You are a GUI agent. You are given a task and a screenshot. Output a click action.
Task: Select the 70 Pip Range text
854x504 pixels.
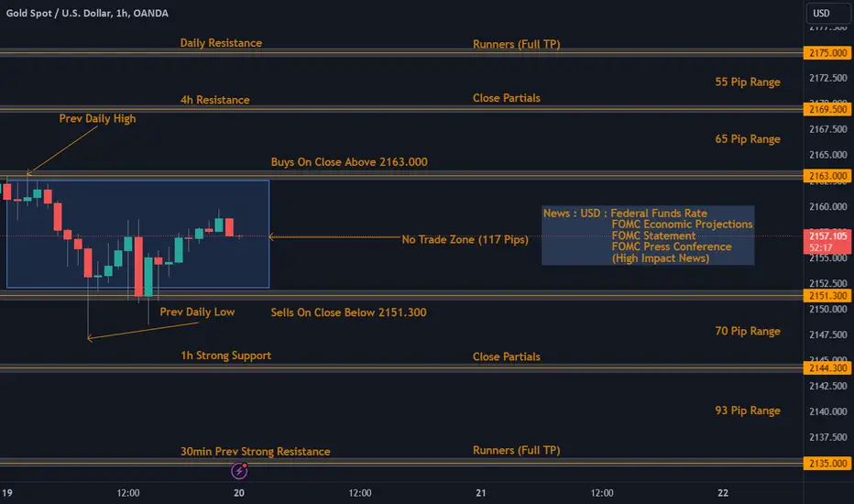748,332
